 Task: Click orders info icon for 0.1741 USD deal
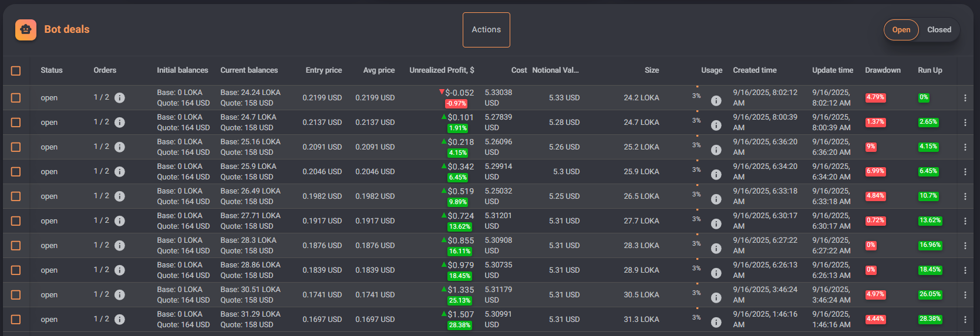(120, 295)
